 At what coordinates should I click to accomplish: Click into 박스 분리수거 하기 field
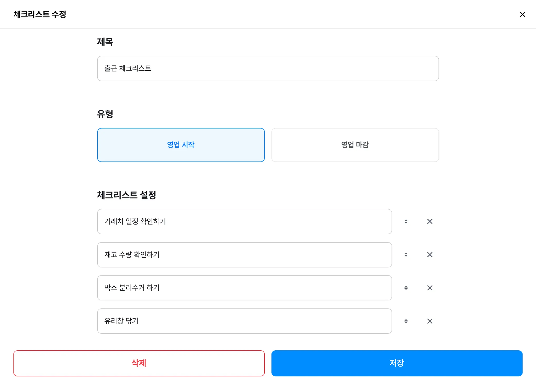click(244, 288)
